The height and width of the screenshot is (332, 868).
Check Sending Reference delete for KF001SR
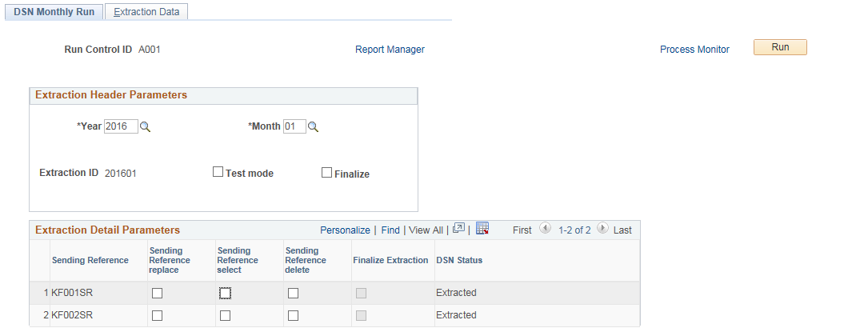(x=294, y=294)
